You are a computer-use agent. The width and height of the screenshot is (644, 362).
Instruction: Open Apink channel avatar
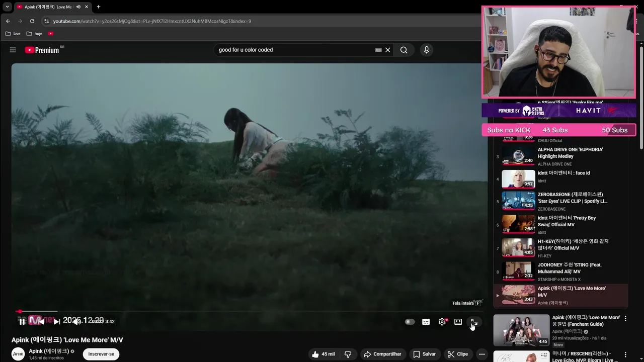coord(18,354)
